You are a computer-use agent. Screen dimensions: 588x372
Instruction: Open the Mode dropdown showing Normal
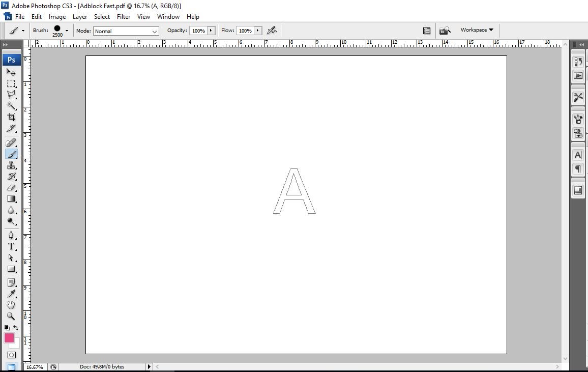(126, 31)
